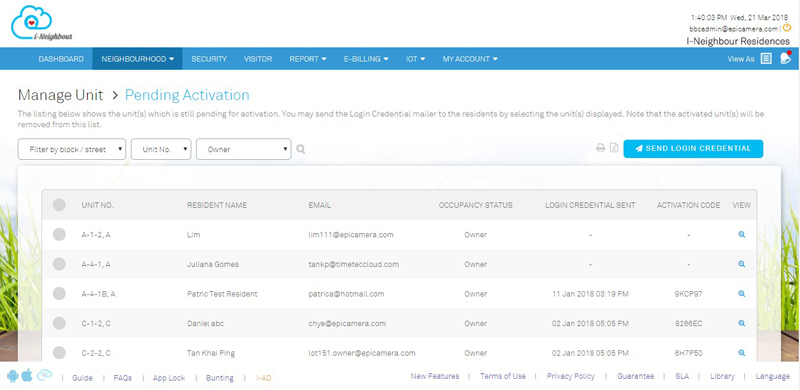Open the Owner occupancy dropdown

(x=243, y=150)
